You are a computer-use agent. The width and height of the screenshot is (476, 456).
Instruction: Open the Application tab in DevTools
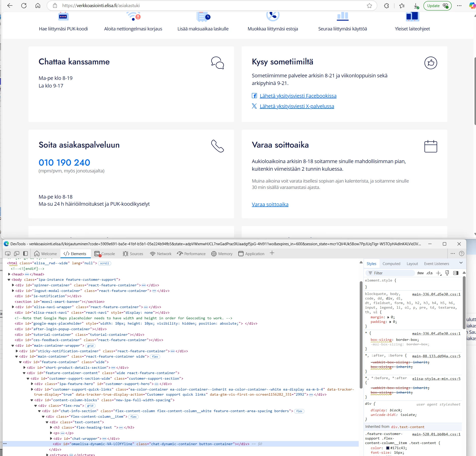[252, 254]
